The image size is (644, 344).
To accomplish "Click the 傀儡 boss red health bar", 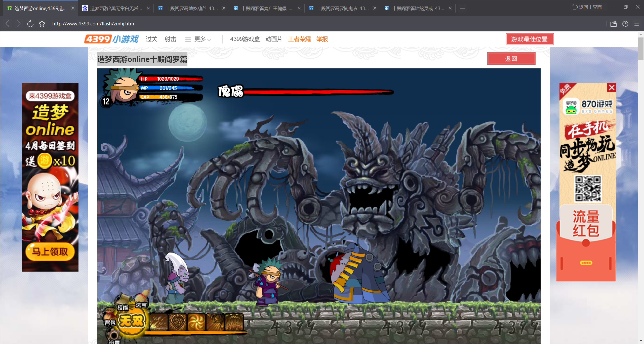I will point(318,92).
